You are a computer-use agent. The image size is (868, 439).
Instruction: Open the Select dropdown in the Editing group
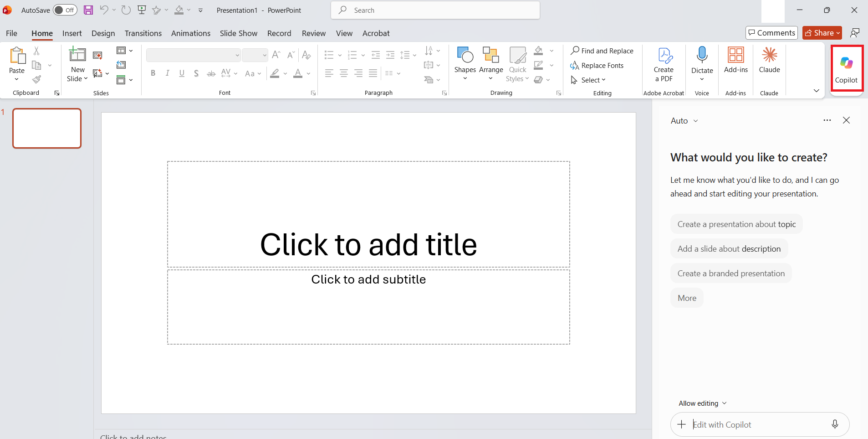[x=588, y=80]
